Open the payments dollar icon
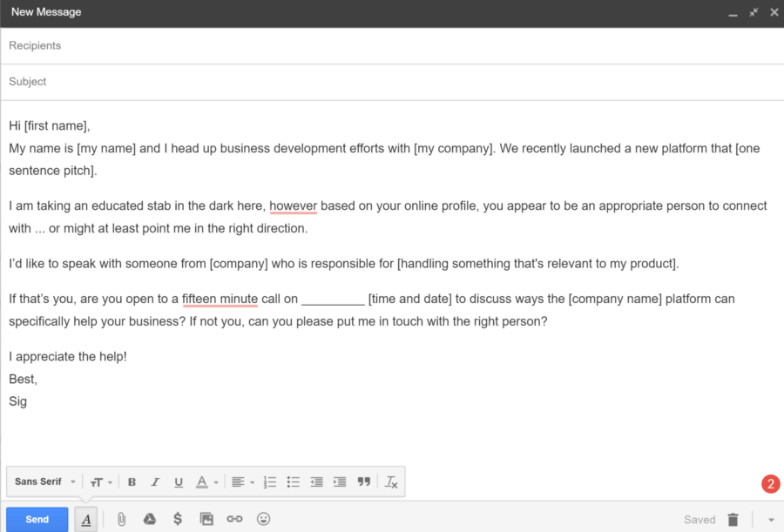Image resolution: width=784 pixels, height=532 pixels. coord(178,518)
